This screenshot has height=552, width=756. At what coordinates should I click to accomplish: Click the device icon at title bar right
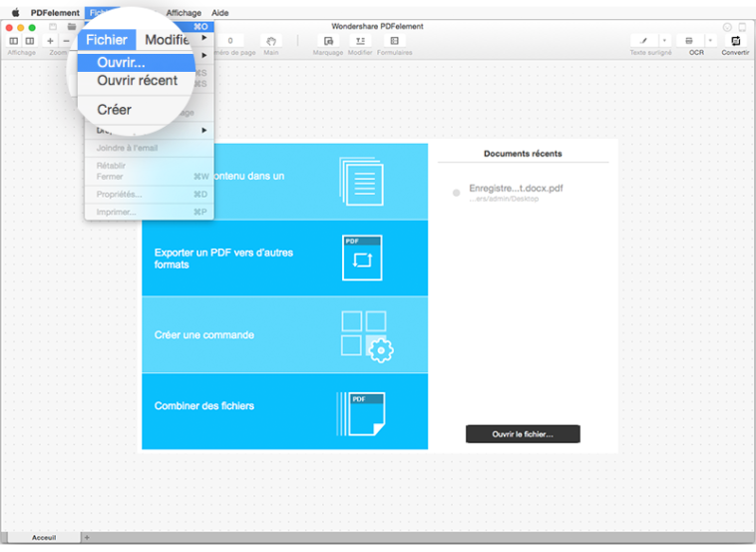pyautogui.click(x=742, y=27)
